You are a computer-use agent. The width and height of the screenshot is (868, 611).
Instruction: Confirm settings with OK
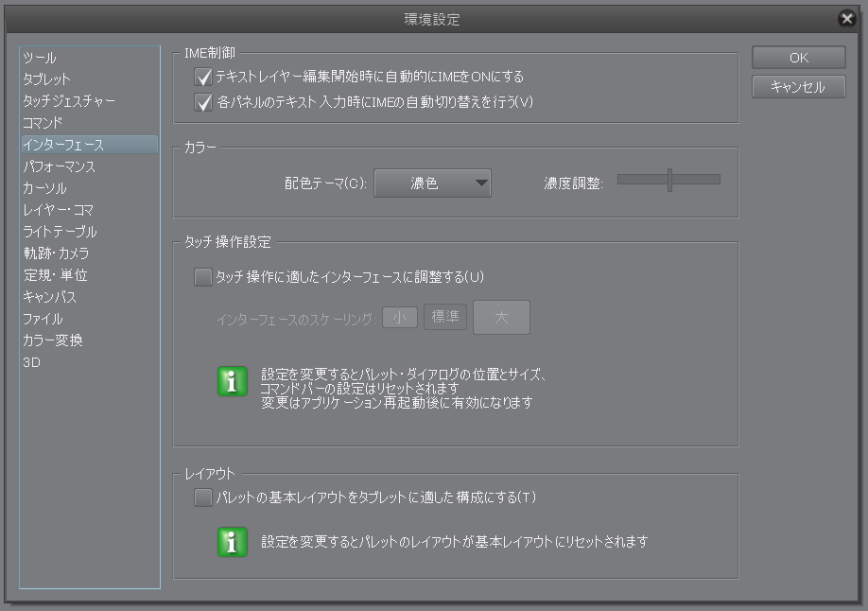(x=798, y=58)
